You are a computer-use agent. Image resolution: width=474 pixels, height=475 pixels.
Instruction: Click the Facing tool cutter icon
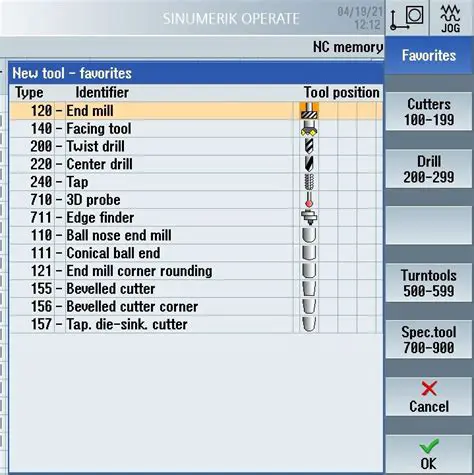pos(309,129)
